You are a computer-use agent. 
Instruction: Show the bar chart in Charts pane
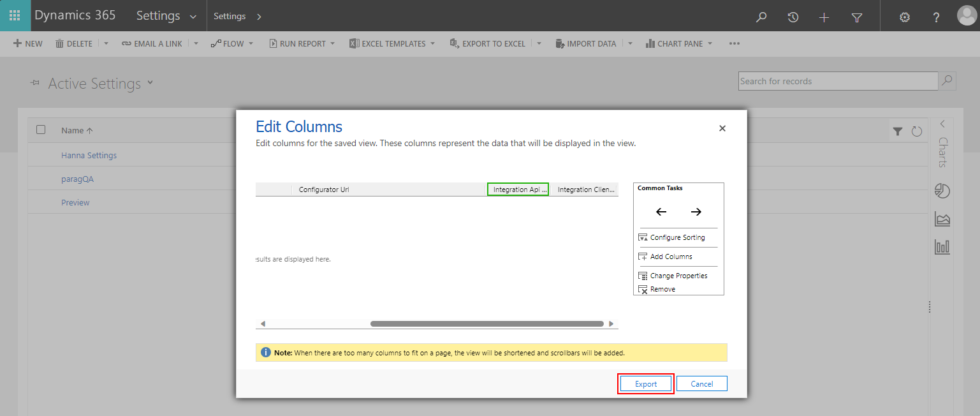[942, 246]
